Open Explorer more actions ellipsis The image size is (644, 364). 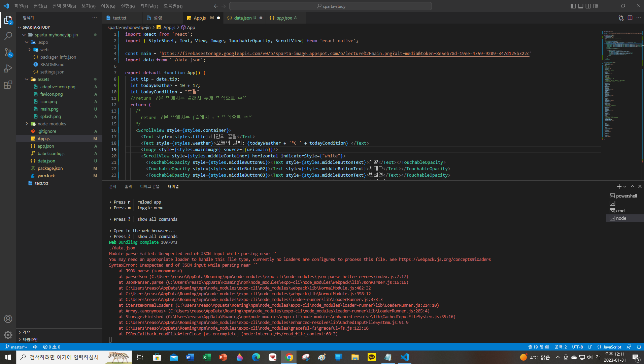95,18
